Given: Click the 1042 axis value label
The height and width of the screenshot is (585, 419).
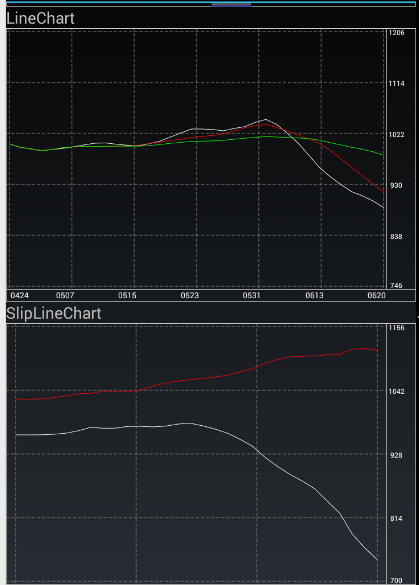Looking at the screenshot, I should (396, 391).
